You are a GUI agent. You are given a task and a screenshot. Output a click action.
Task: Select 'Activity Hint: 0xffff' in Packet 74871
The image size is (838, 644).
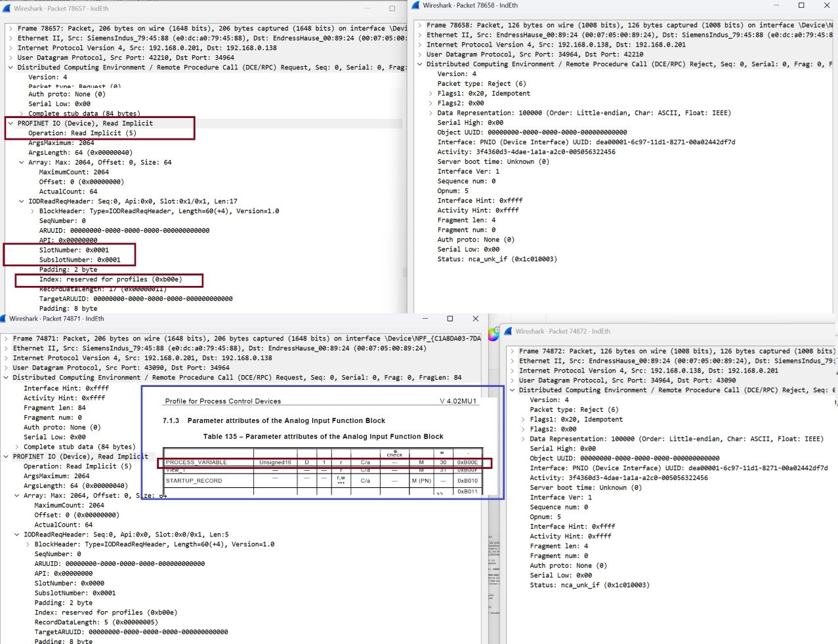[64, 398]
